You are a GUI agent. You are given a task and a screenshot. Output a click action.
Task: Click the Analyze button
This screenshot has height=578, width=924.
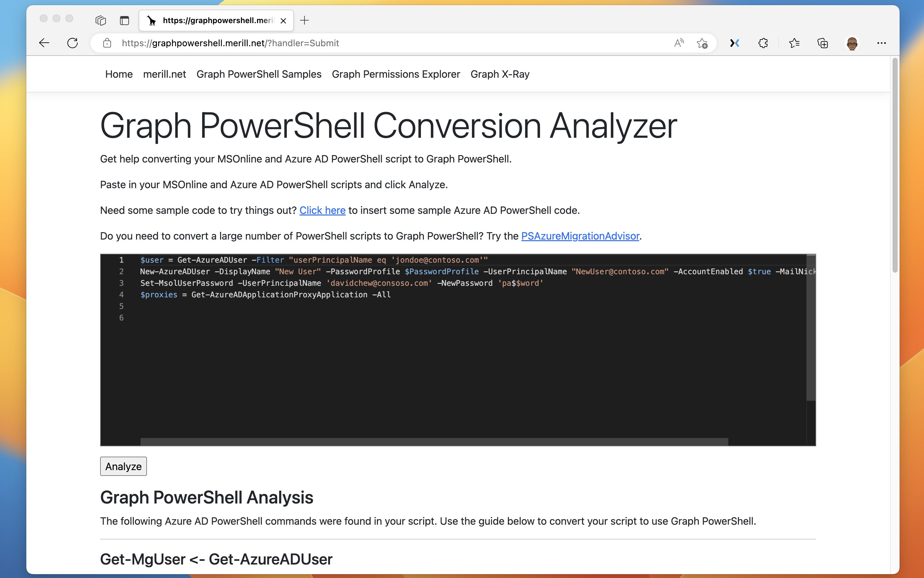123,466
